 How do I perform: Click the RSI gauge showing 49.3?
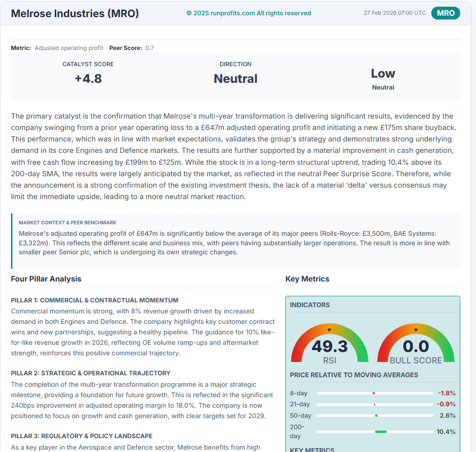pyautogui.click(x=329, y=344)
